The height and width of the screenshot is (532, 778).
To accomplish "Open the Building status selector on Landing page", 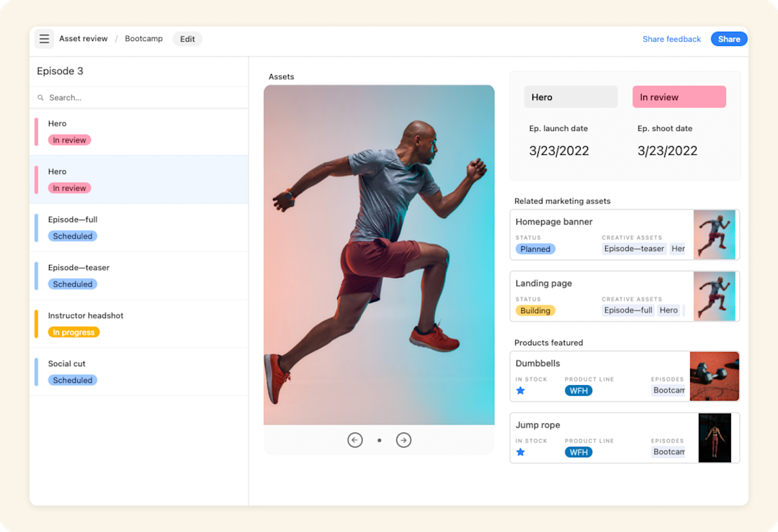I will pos(535,310).
